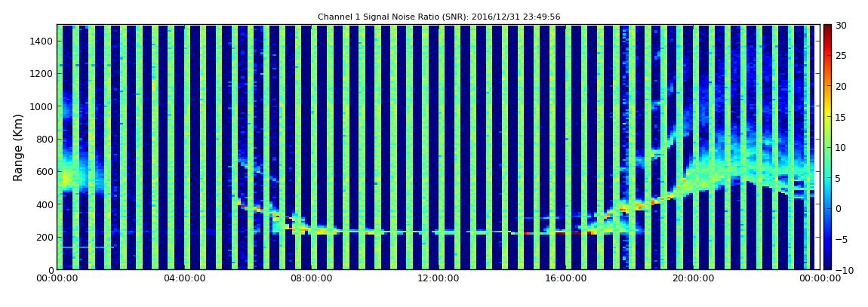This screenshot has width=868, height=307.
Task: Click the colorbar value 15
Action: [842, 117]
